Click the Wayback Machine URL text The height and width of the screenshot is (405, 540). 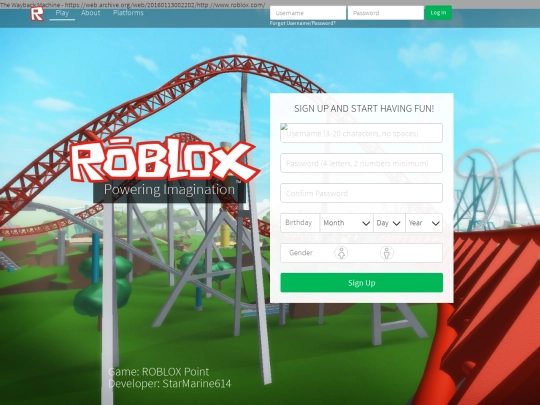(133, 5)
